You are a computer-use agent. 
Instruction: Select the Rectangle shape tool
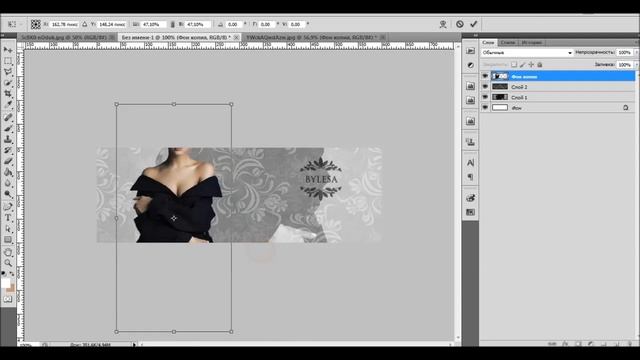8,240
